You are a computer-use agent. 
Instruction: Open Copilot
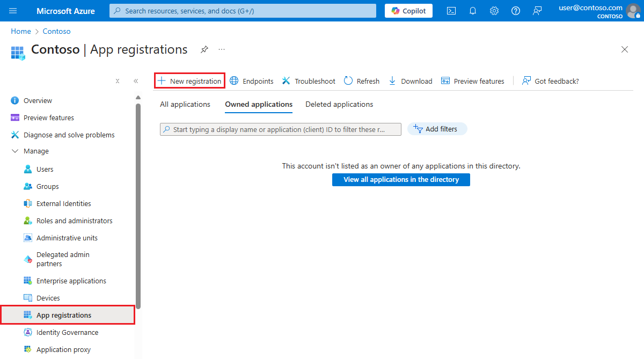pyautogui.click(x=408, y=11)
